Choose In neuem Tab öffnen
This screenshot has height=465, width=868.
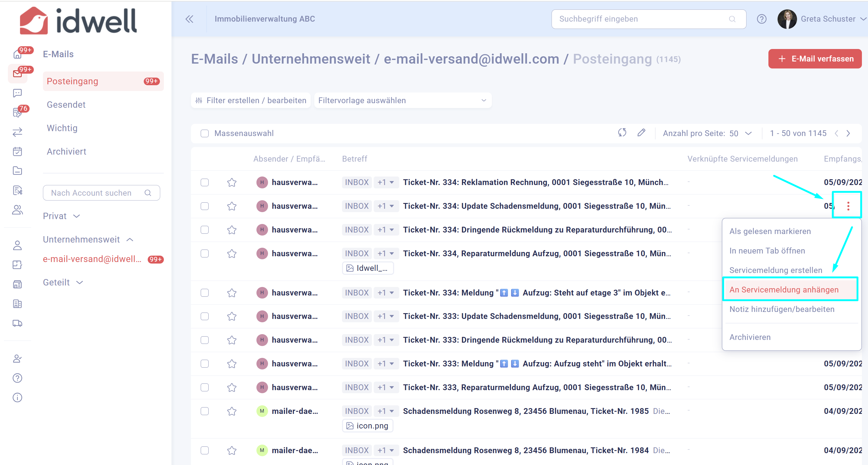(767, 251)
